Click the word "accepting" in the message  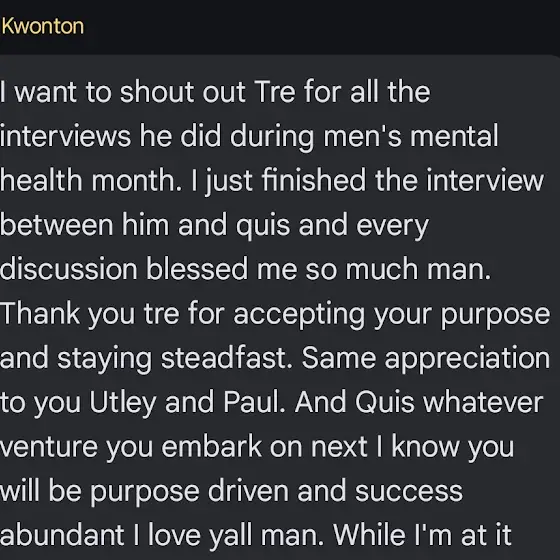[299, 315]
